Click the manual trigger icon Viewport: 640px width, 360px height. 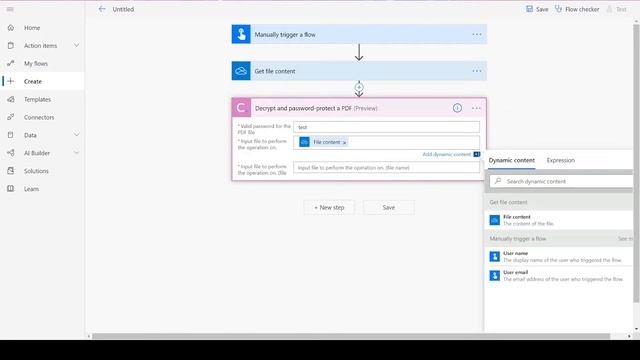[x=241, y=34]
